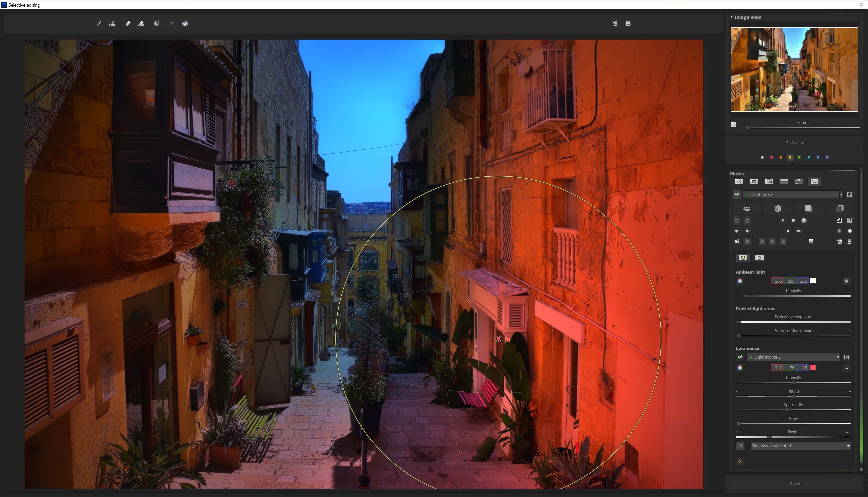This screenshot has width=868, height=497.
Task: Pick the eyedropper tool
Action: click(x=172, y=23)
